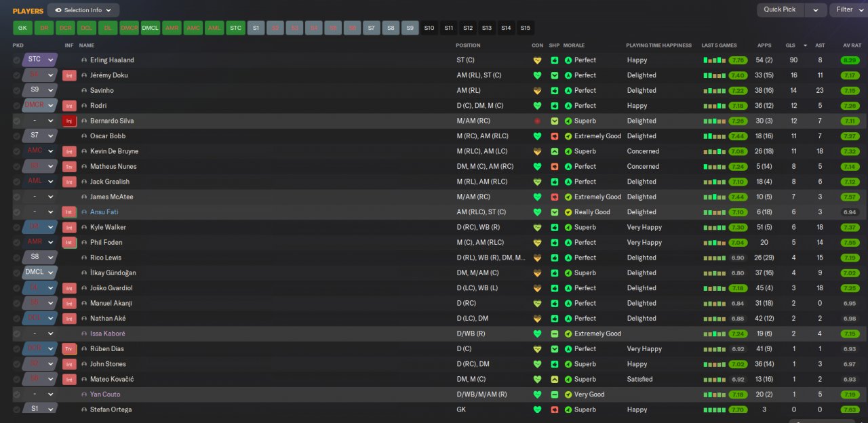Image resolution: width=868 pixels, height=423 pixels.
Task: Open the Filter dropdown
Action: (848, 9)
